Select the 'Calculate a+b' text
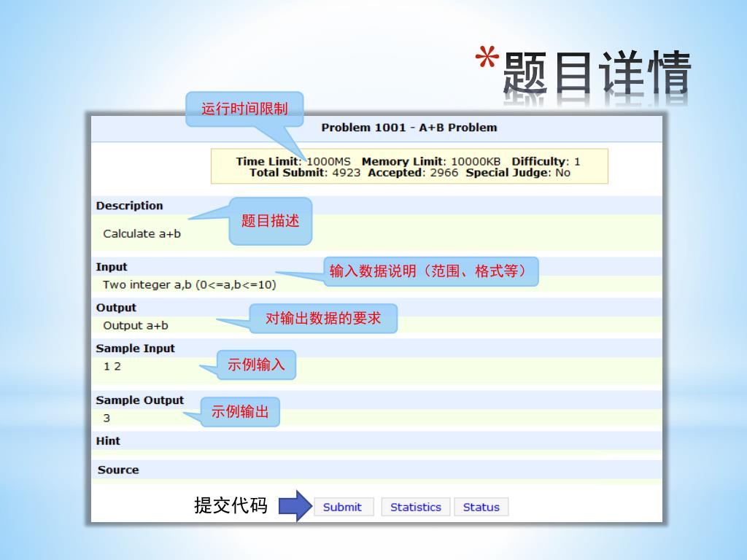 click(142, 234)
